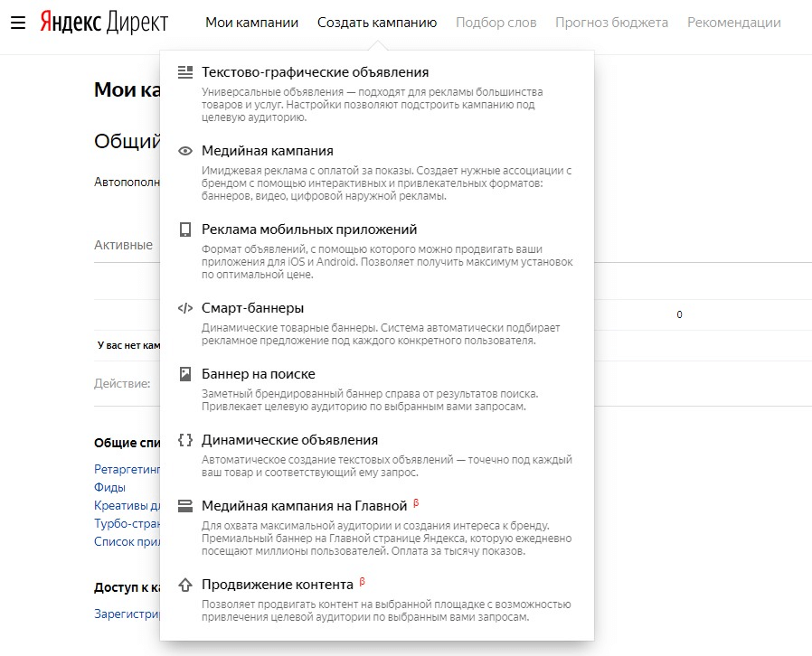Open Рекомендации navigation item

coord(734,23)
